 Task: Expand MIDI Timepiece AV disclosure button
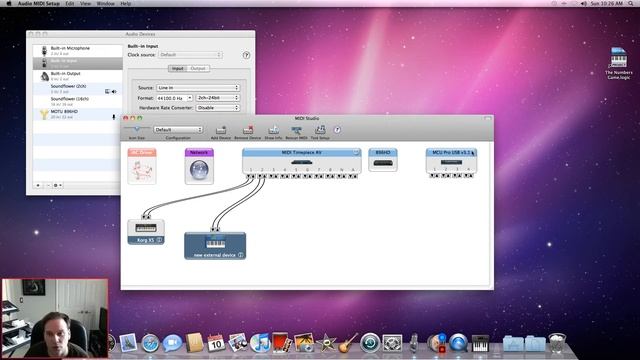coord(356,152)
